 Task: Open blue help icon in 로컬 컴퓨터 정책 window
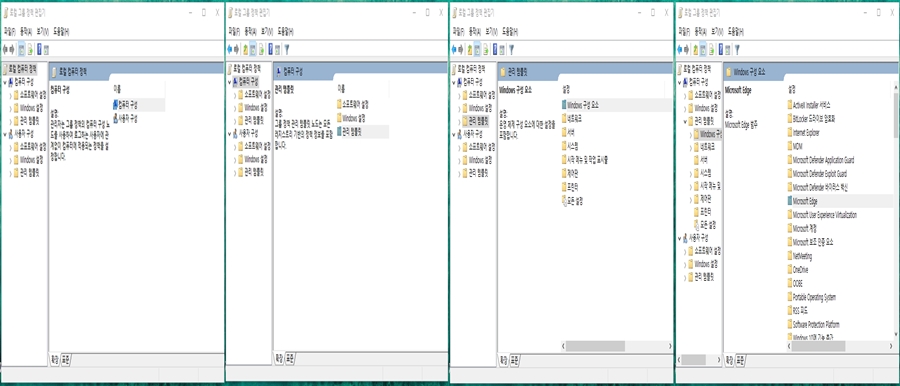[39, 49]
